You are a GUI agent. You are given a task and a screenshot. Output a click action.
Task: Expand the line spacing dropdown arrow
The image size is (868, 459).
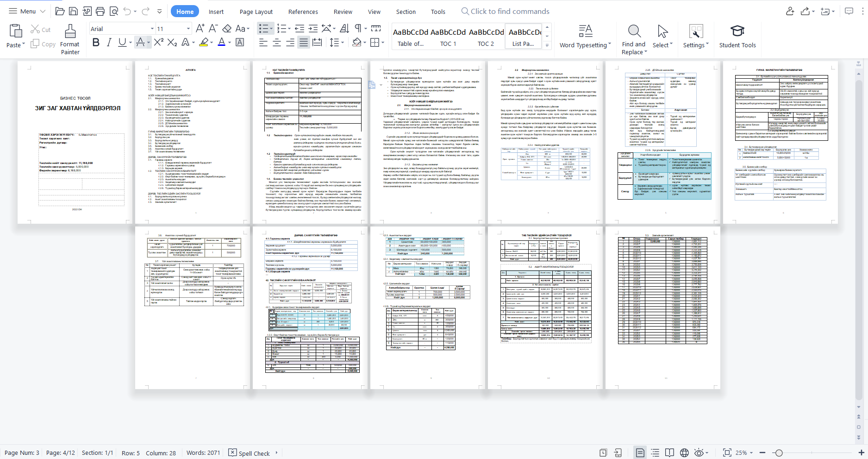[343, 43]
